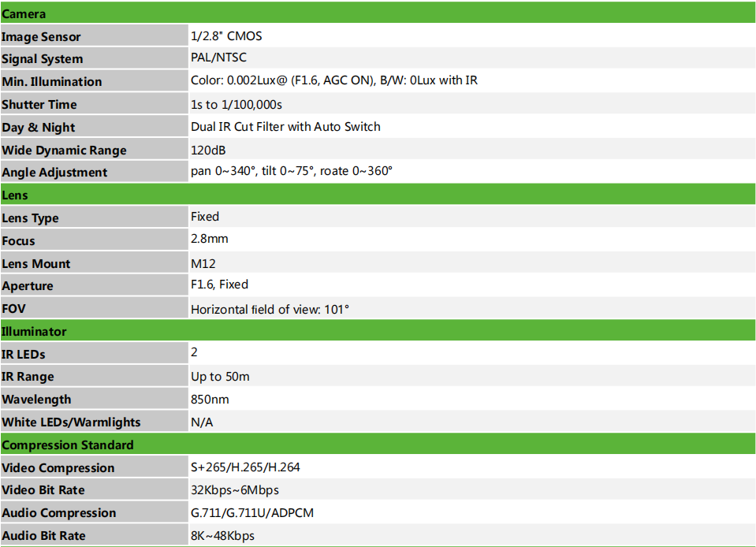Viewport: 756px width, 547px height.
Task: Click the Compression Standard section header
Action: point(378,444)
